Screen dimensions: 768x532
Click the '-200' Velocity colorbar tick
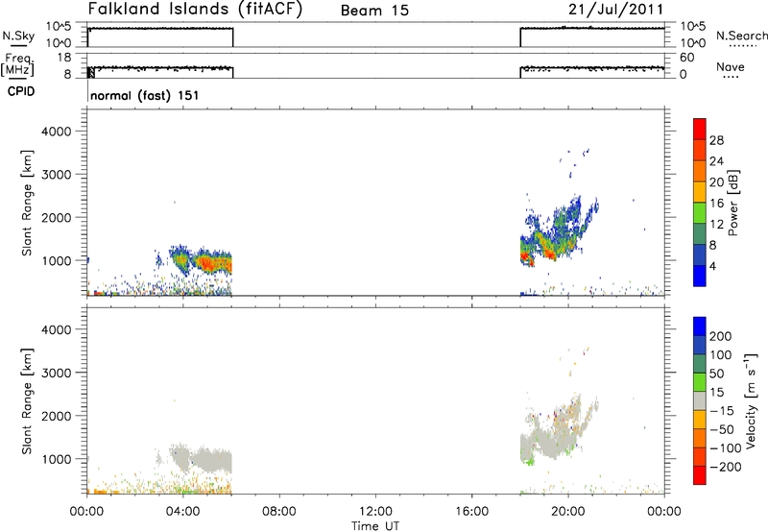[x=726, y=467]
